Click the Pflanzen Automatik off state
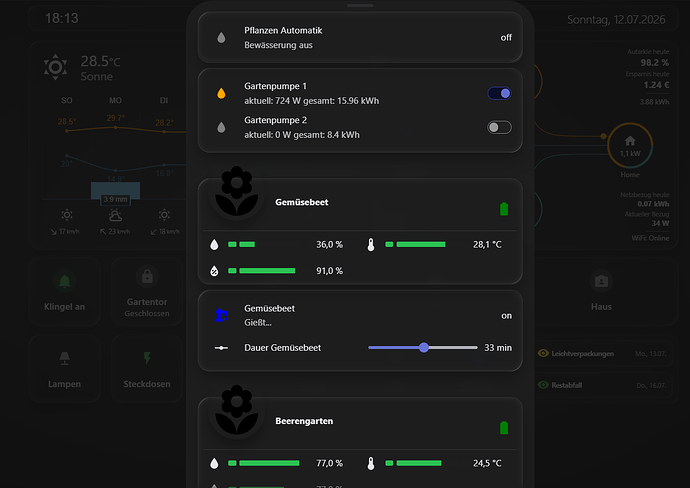690x488 pixels. [x=506, y=38]
